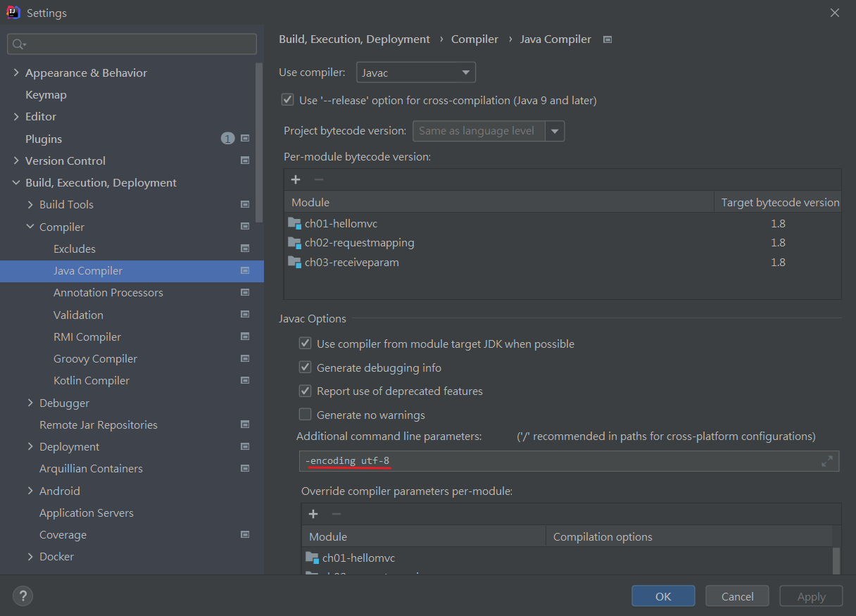The width and height of the screenshot is (856, 616).
Task: Collapse the Compiler tree node
Action: [x=30, y=227]
